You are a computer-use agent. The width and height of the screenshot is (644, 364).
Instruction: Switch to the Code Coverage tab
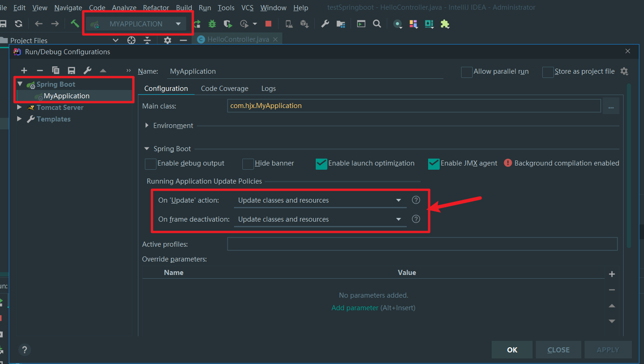coord(224,89)
